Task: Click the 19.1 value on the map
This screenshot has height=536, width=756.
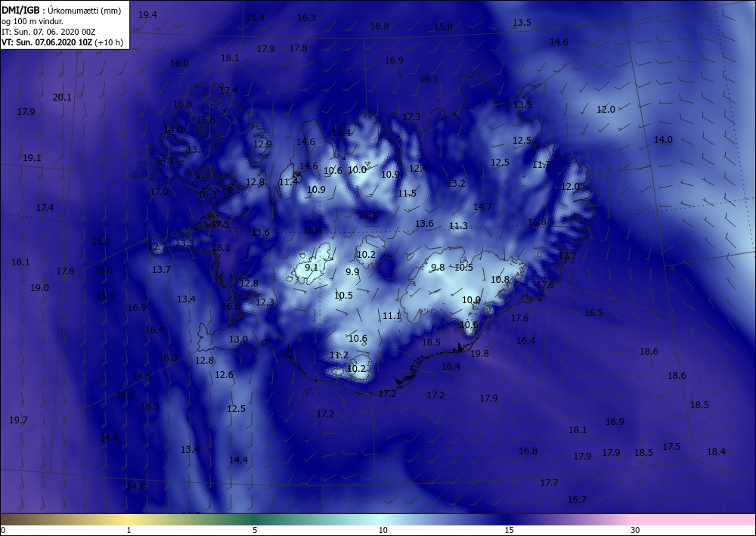Action: (x=32, y=158)
